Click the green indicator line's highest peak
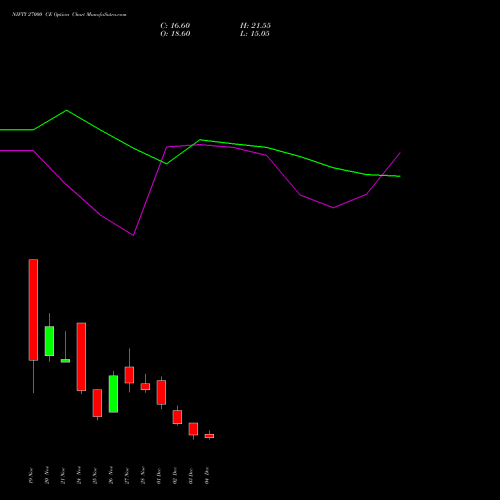Image resolution: width=500 pixels, height=500 pixels. (67, 110)
